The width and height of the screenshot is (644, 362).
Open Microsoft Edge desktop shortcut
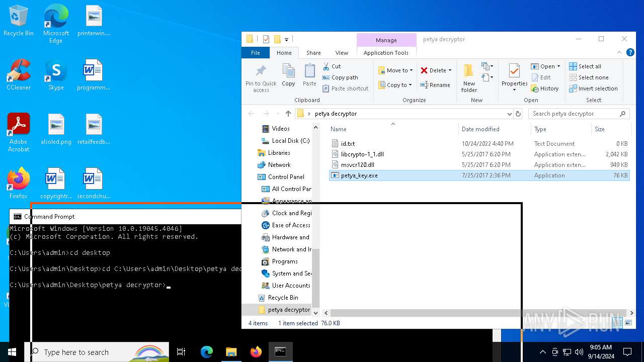56,24
